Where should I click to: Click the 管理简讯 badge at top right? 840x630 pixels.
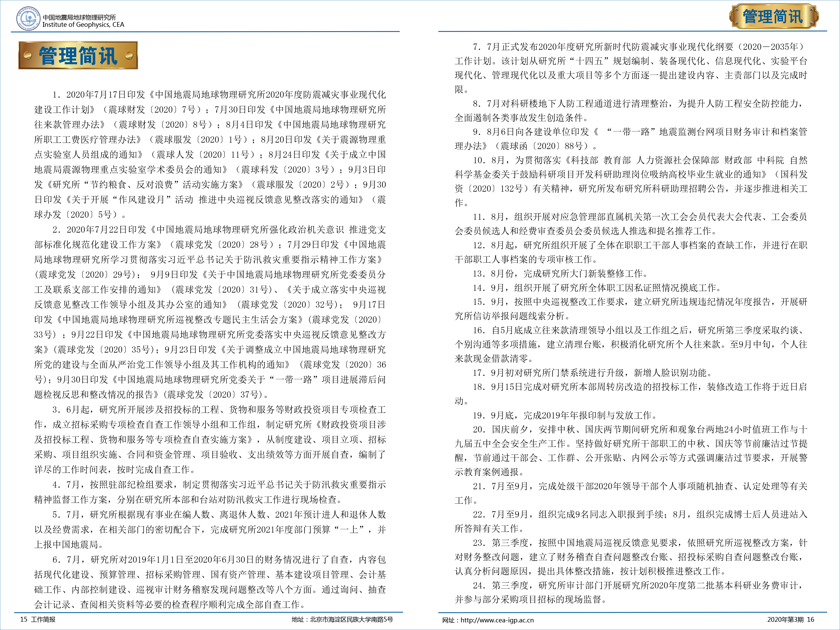tap(774, 16)
